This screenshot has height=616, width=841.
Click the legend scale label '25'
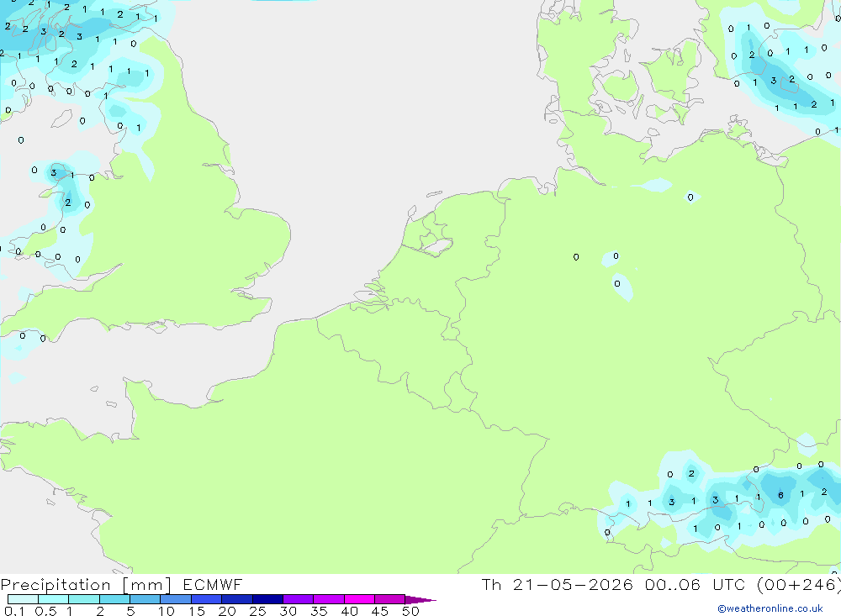(258, 611)
